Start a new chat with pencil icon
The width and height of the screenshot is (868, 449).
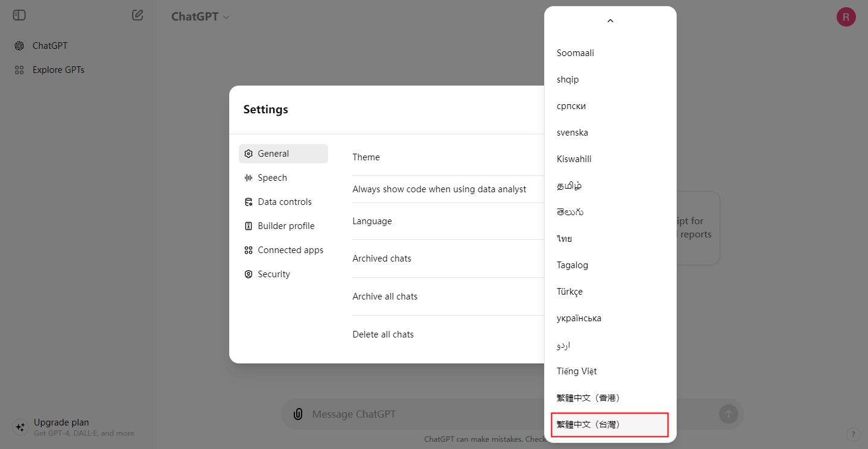[x=138, y=15]
